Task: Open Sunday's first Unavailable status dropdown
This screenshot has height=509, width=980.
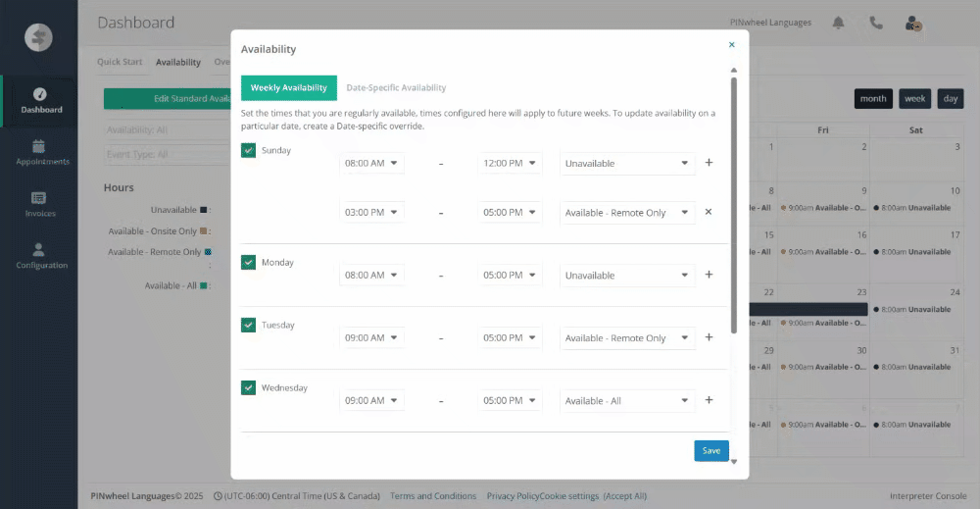Action: 627,163
